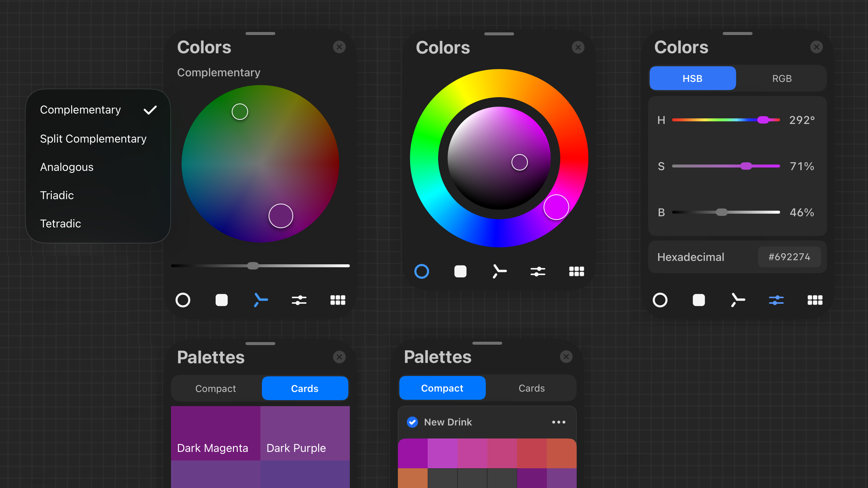
Task: Select the Dark Purple color card
Action: pyautogui.click(x=305, y=433)
